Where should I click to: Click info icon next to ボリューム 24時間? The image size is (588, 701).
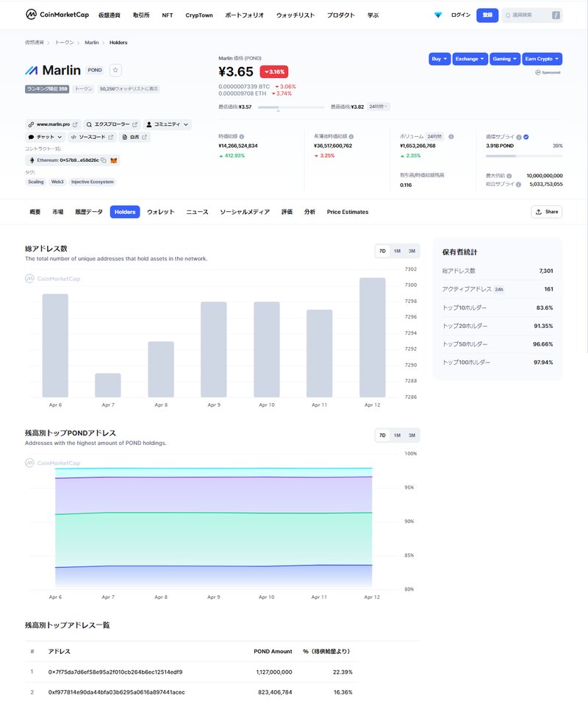click(451, 137)
